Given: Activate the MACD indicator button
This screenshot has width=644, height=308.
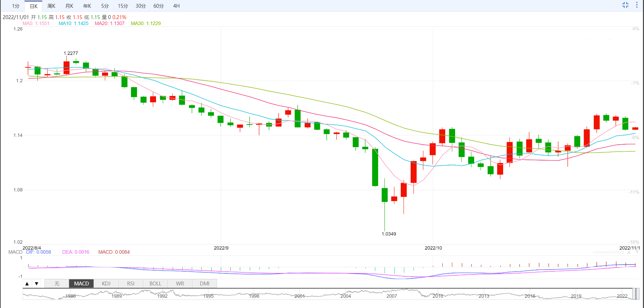Looking at the screenshot, I should coord(82,284).
